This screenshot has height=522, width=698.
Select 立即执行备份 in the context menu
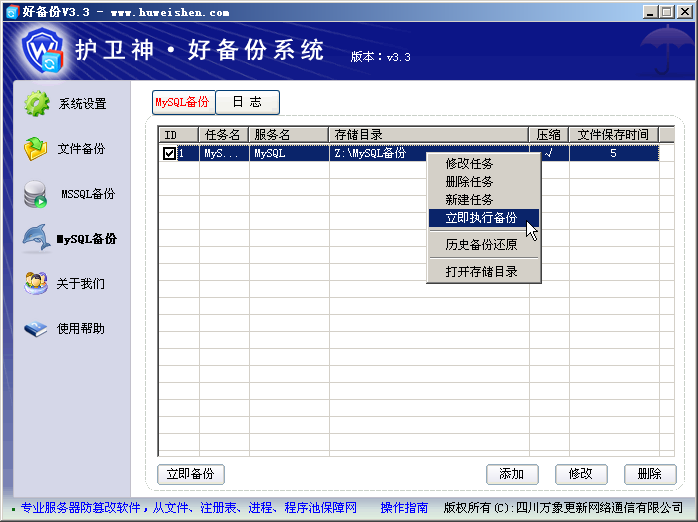pyautogui.click(x=481, y=218)
